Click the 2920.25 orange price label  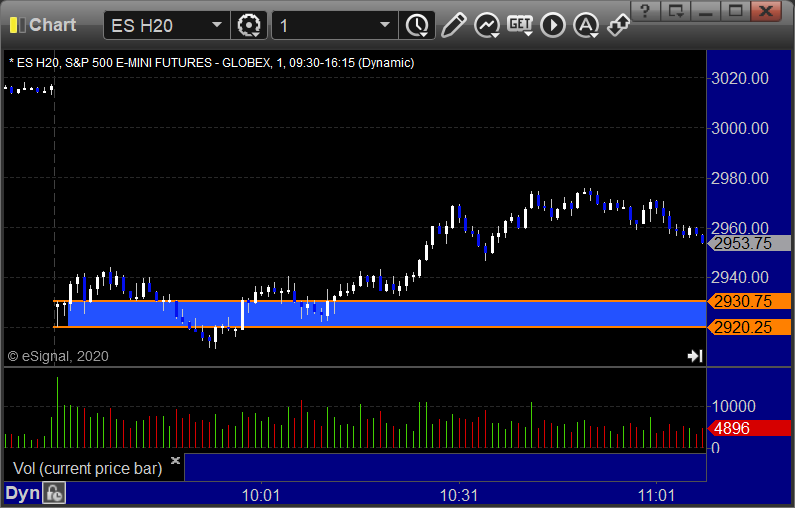coord(749,327)
